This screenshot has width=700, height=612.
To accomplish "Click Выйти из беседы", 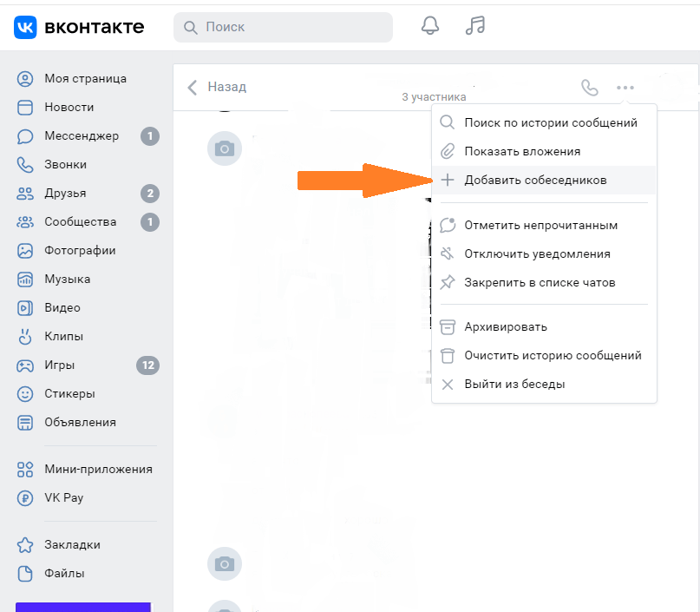I will point(514,384).
